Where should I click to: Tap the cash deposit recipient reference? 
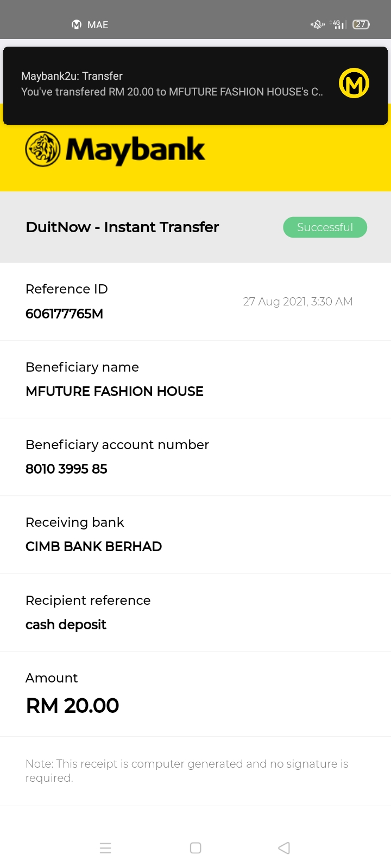tap(66, 624)
